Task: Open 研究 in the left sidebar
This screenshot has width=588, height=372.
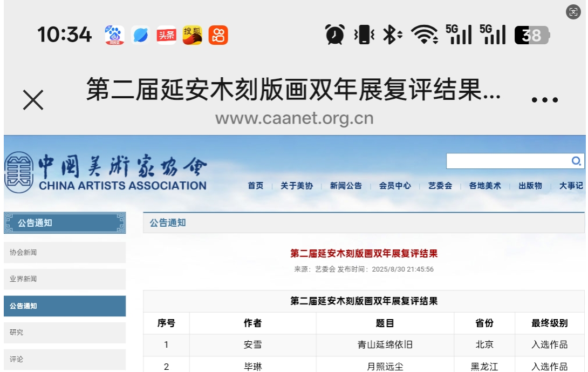Action: pos(65,333)
